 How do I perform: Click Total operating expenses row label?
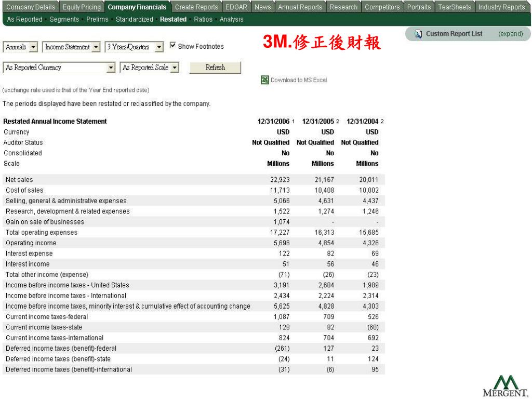coord(42,232)
